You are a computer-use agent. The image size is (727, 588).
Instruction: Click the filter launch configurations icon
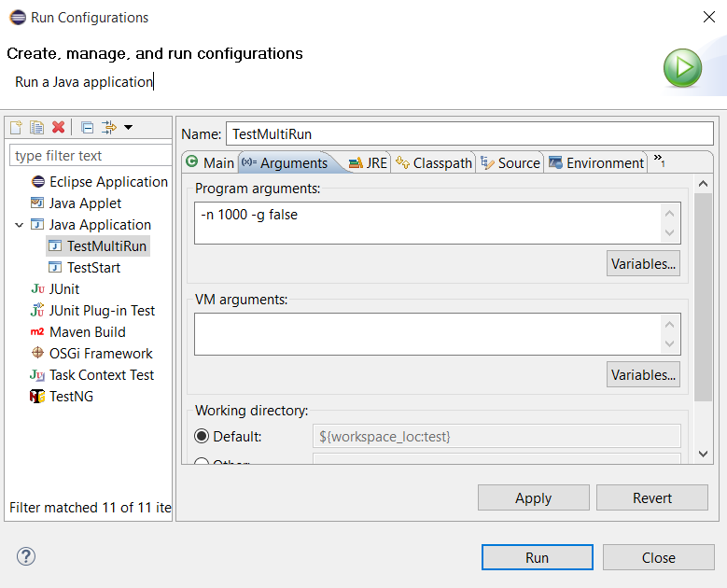point(108,127)
